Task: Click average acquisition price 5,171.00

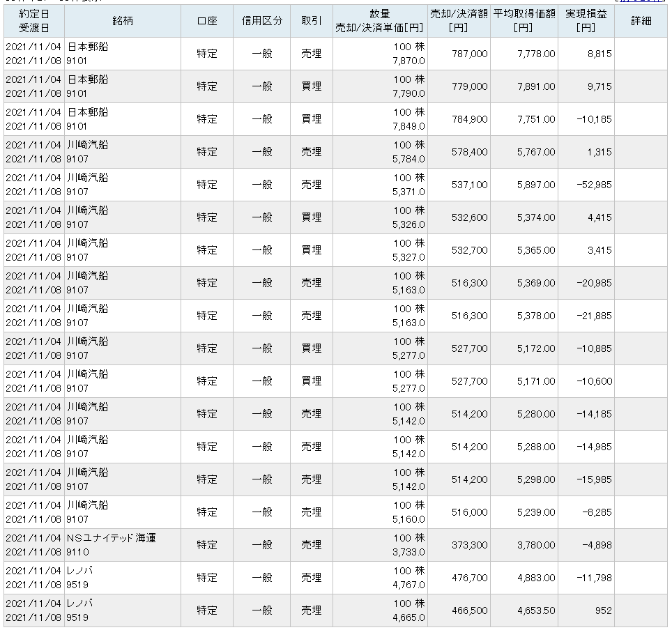Action: [536, 381]
